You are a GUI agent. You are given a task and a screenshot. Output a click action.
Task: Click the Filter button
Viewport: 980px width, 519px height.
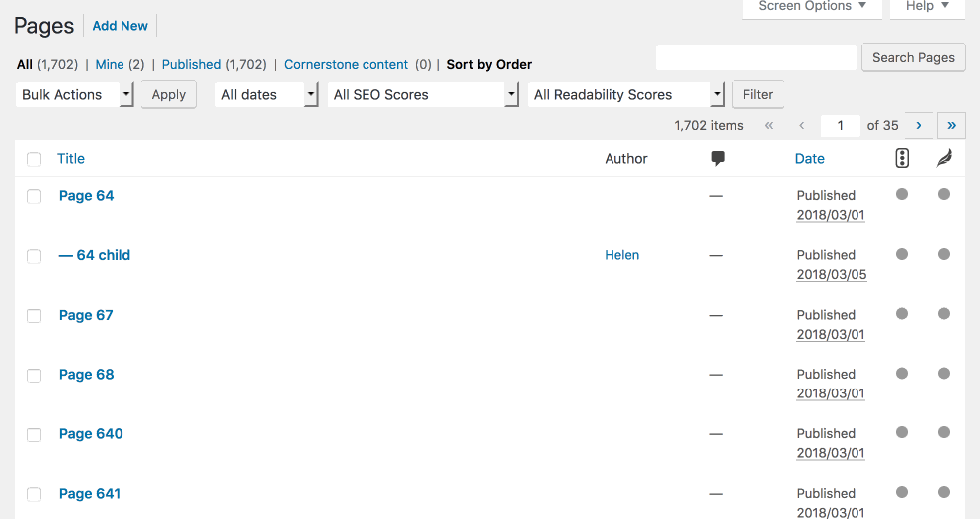coord(758,95)
